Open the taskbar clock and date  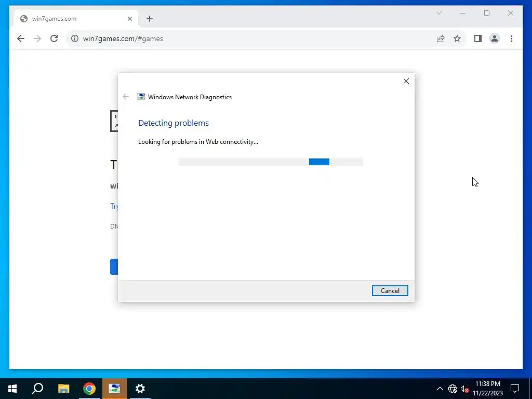point(487,389)
